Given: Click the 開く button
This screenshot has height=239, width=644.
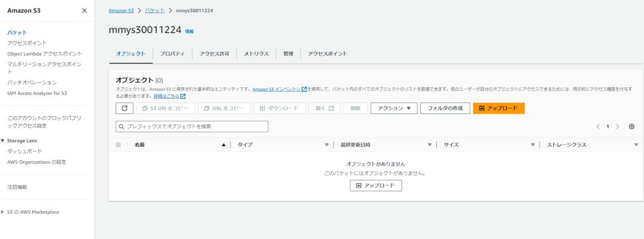Looking at the screenshot, I should (324, 108).
